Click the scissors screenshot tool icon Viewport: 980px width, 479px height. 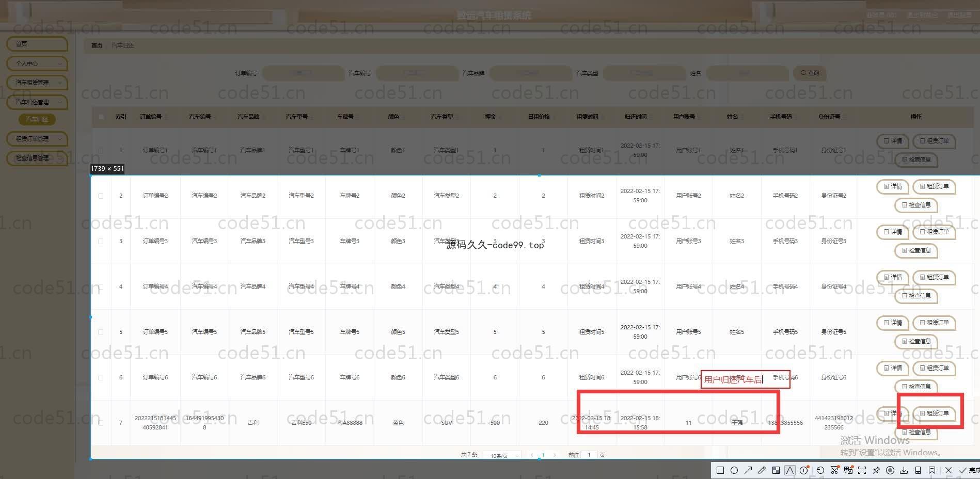[834, 470]
